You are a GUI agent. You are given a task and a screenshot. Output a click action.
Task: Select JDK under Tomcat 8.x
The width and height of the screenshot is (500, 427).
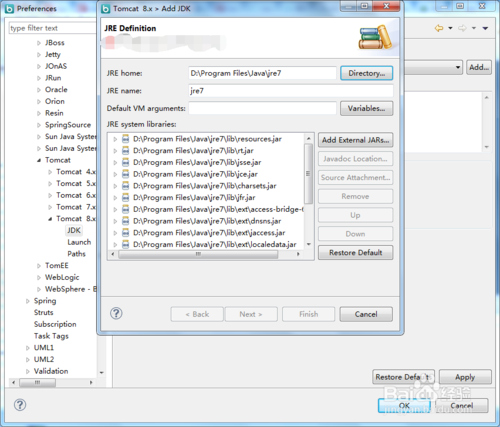click(x=74, y=230)
